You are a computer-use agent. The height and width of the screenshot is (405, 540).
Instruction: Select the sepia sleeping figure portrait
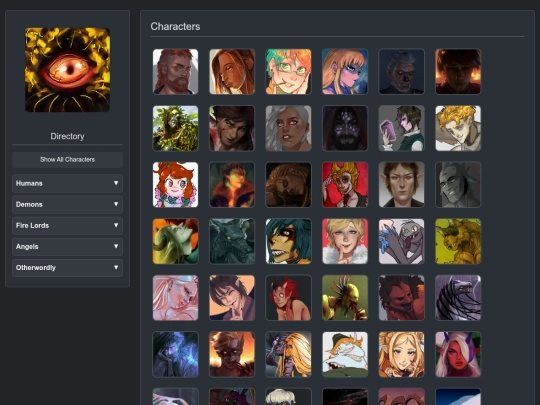pyautogui.click(x=288, y=185)
